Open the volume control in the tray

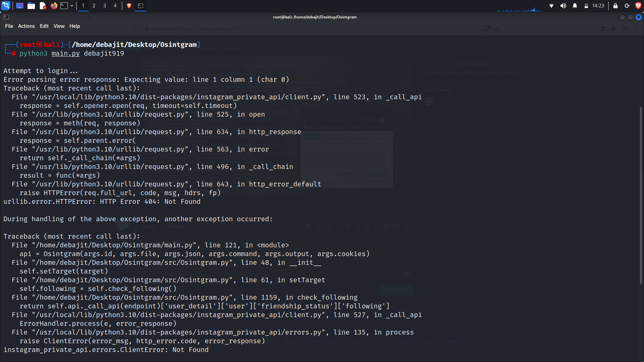tap(563, 6)
